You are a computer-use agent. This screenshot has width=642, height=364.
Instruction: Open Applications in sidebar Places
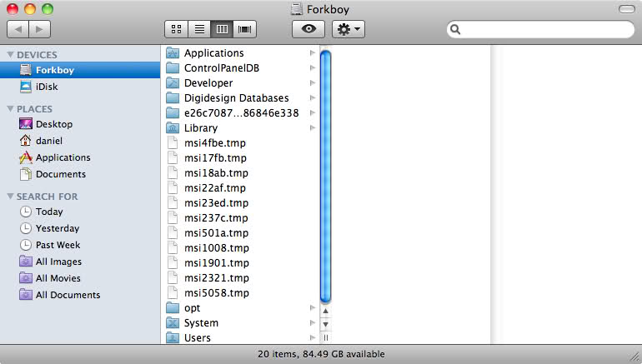(x=80, y=157)
